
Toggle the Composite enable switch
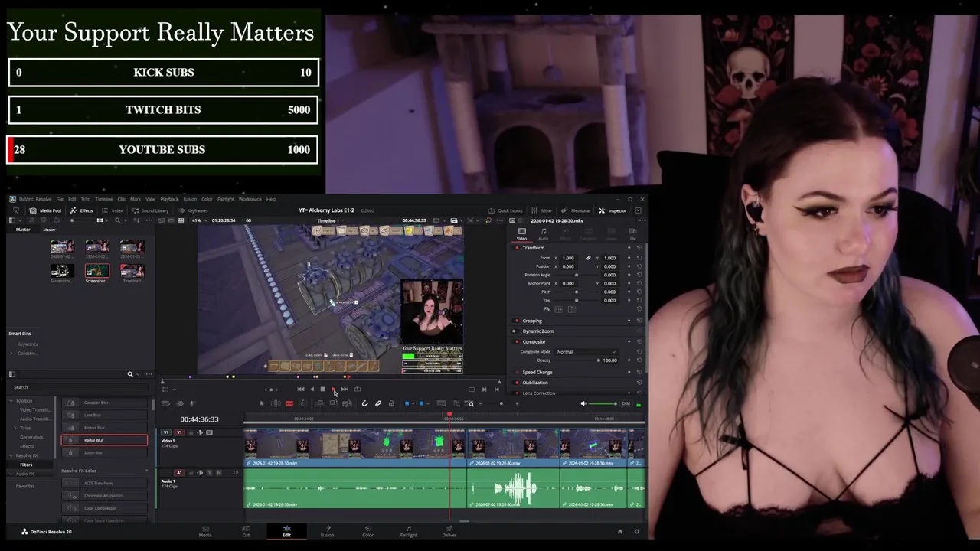tap(517, 341)
